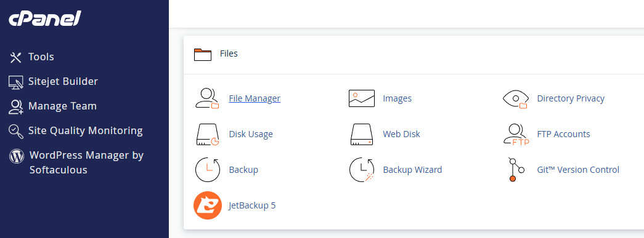644x238 pixels.
Task: Click the Web Disk drive icon
Action: tap(361, 135)
